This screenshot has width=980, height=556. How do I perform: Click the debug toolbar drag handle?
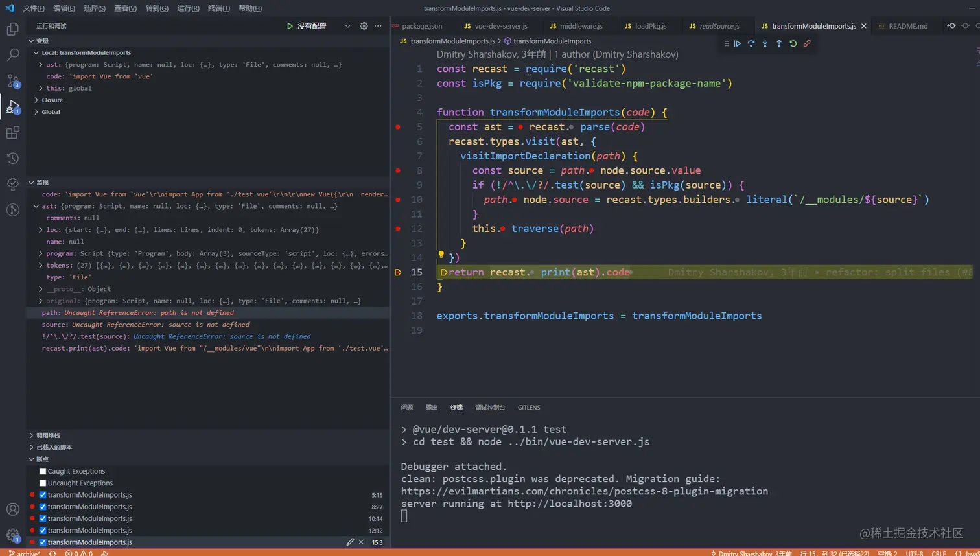coord(726,43)
